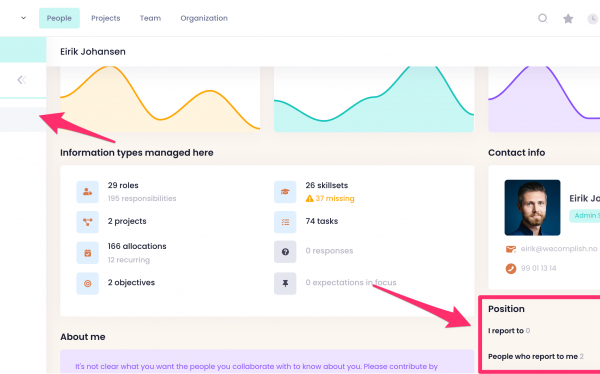Viewport: 600px width, 374px height.
Task: Open the Team tab
Action: coord(150,18)
